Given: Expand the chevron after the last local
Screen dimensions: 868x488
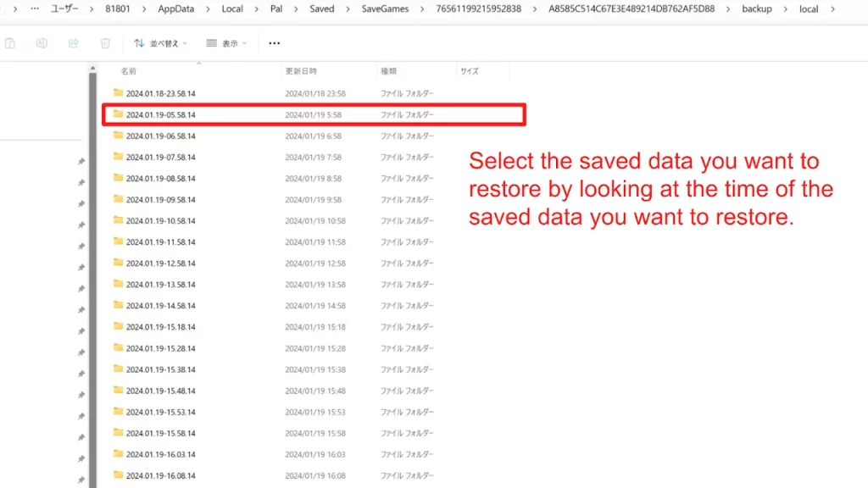Looking at the screenshot, I should [x=832, y=8].
